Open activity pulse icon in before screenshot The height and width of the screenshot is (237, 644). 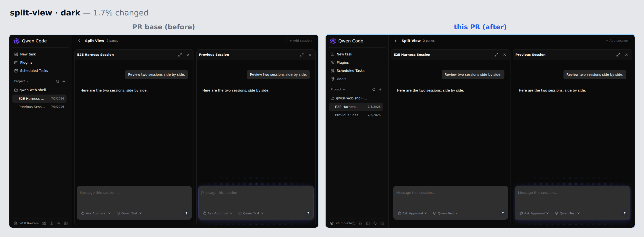click(x=58, y=223)
